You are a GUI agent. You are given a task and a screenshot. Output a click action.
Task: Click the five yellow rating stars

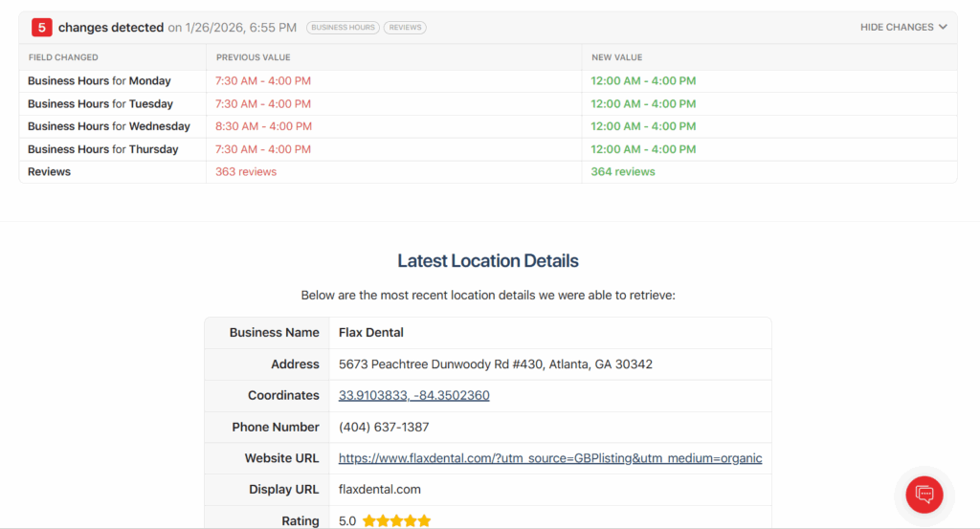[x=396, y=521]
